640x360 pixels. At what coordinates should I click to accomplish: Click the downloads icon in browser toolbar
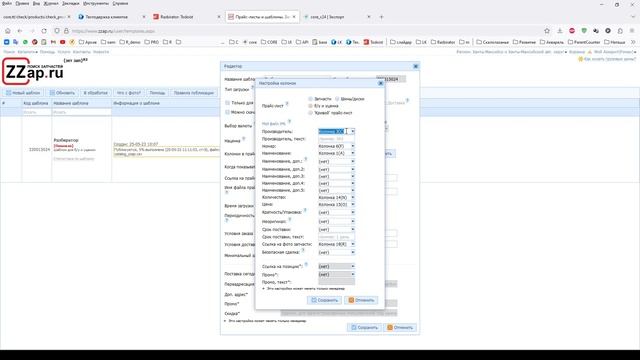click(x=560, y=31)
